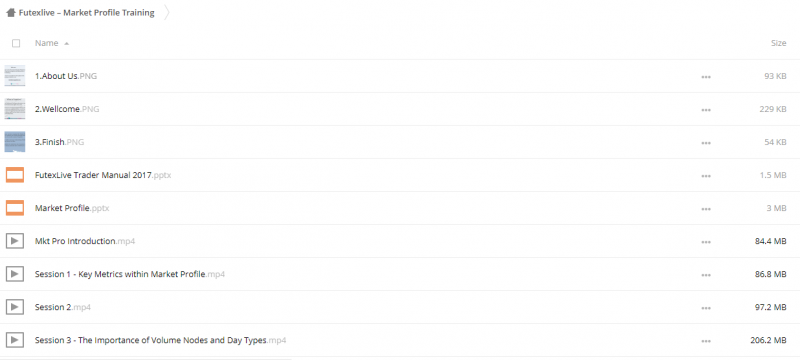Tick the select-all checkbox in the header
800x360 pixels.
coord(16,43)
